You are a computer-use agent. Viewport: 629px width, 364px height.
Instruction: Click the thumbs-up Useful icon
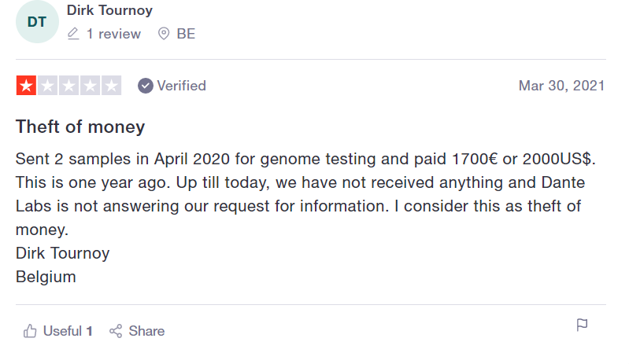(31, 331)
